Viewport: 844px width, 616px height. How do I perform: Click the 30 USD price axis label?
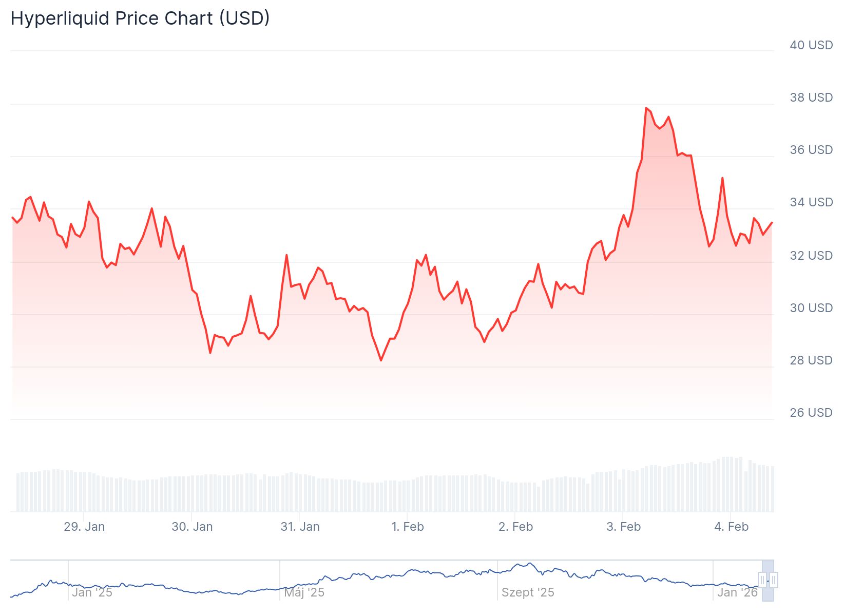(811, 308)
